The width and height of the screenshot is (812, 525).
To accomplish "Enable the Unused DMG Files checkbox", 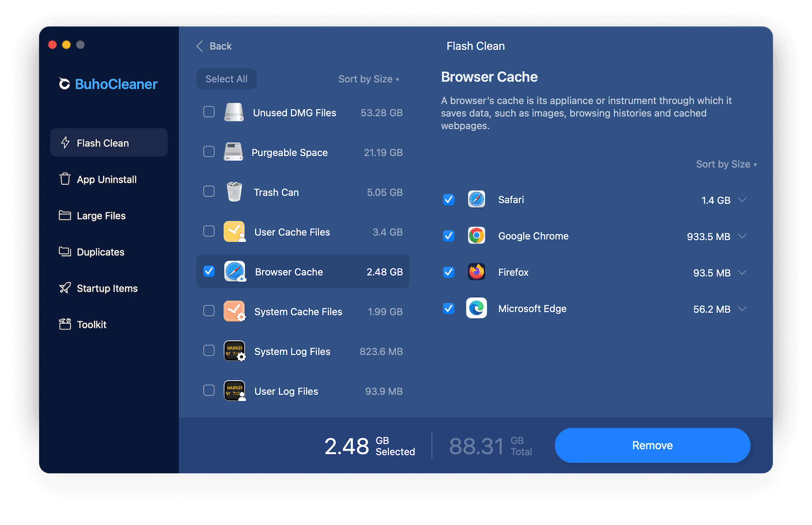I will tap(209, 112).
